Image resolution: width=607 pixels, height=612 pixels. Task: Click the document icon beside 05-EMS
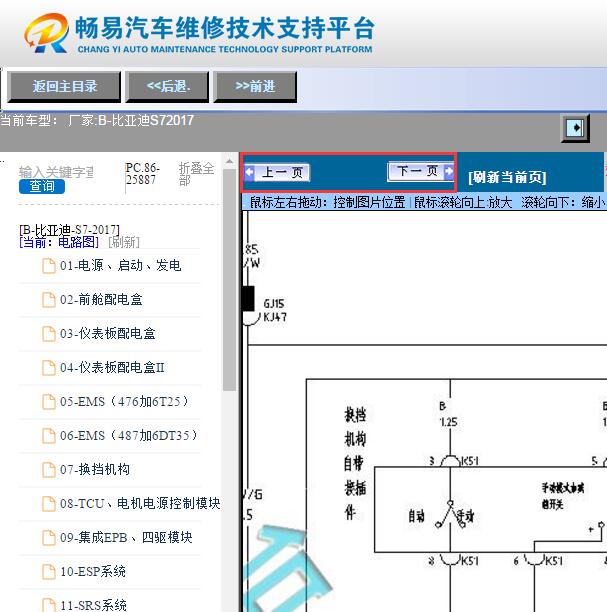pyautogui.click(x=49, y=402)
